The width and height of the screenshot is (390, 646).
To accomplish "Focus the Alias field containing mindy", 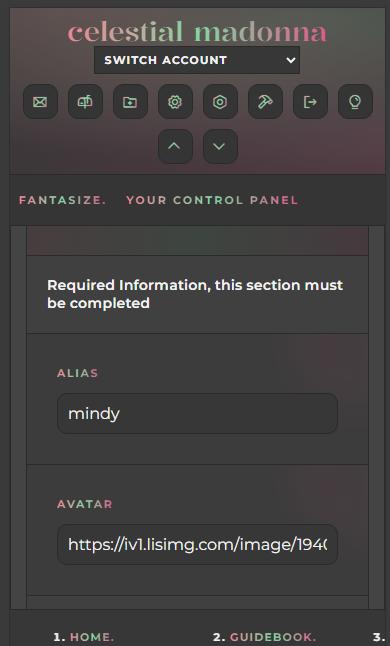I will click(197, 413).
